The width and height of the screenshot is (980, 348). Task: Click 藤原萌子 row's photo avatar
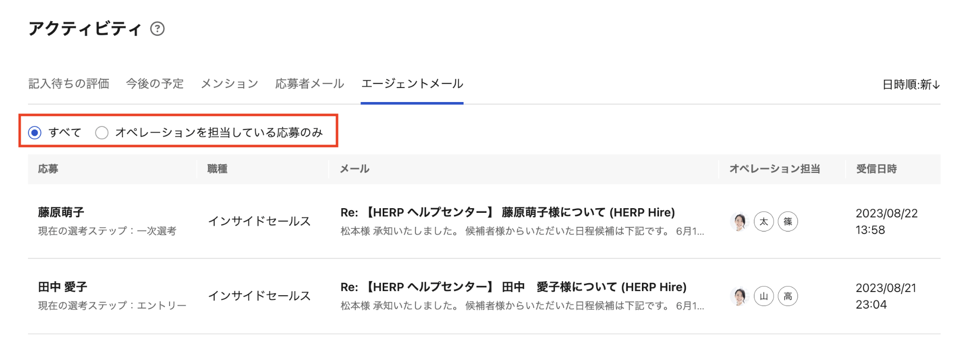[739, 222]
